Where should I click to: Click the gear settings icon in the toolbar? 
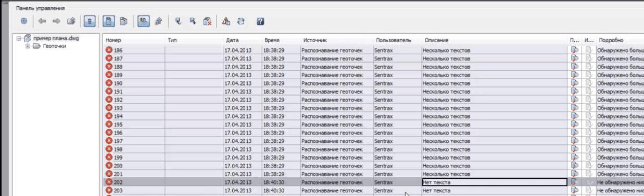point(23,21)
